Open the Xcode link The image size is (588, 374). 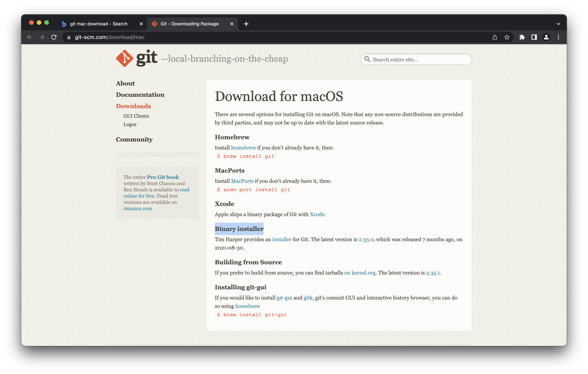(317, 214)
